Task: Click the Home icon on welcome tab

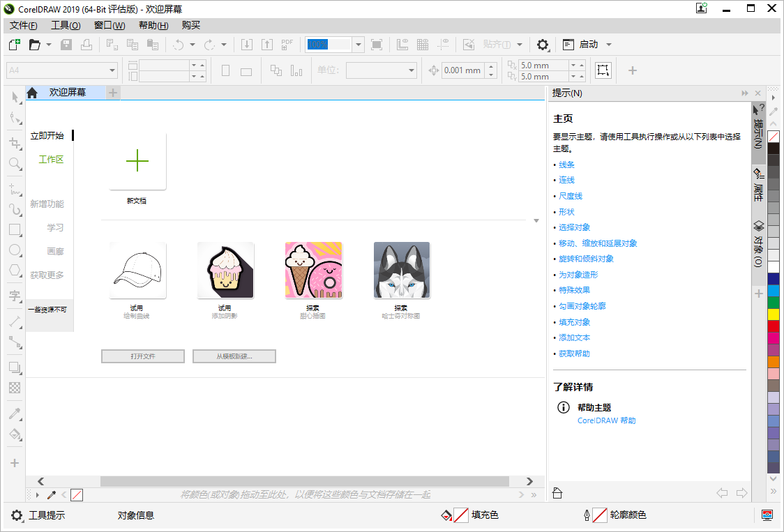Action: (x=33, y=93)
